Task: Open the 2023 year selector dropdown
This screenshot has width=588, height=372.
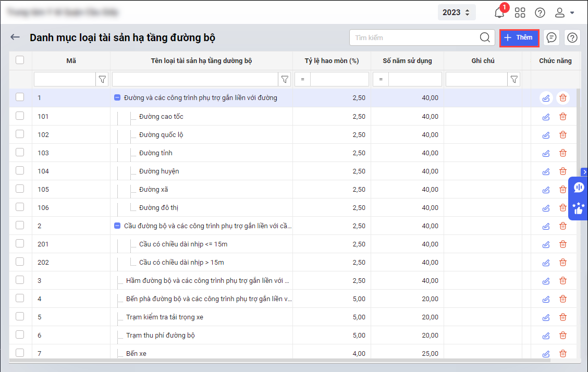Action: (x=456, y=13)
